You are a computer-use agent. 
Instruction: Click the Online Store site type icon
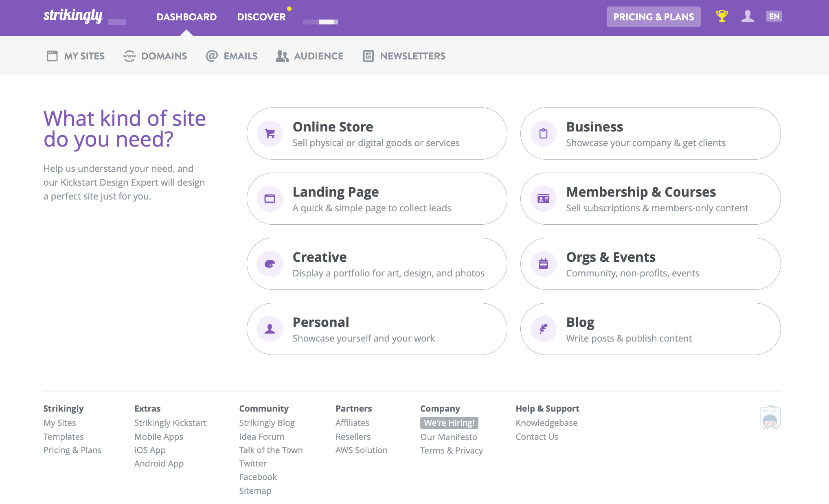point(270,132)
